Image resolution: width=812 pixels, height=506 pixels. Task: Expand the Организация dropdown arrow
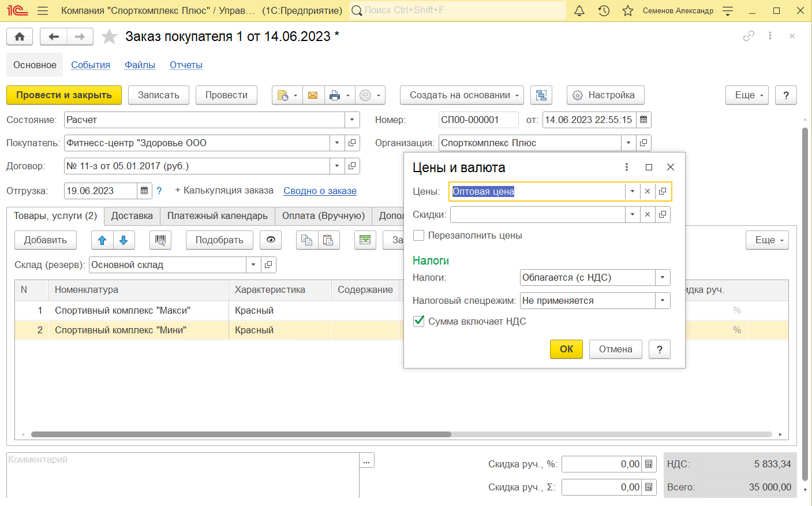click(x=628, y=143)
